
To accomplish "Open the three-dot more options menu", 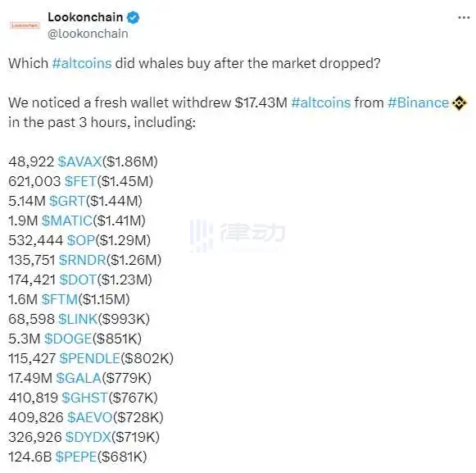I will point(464,17).
